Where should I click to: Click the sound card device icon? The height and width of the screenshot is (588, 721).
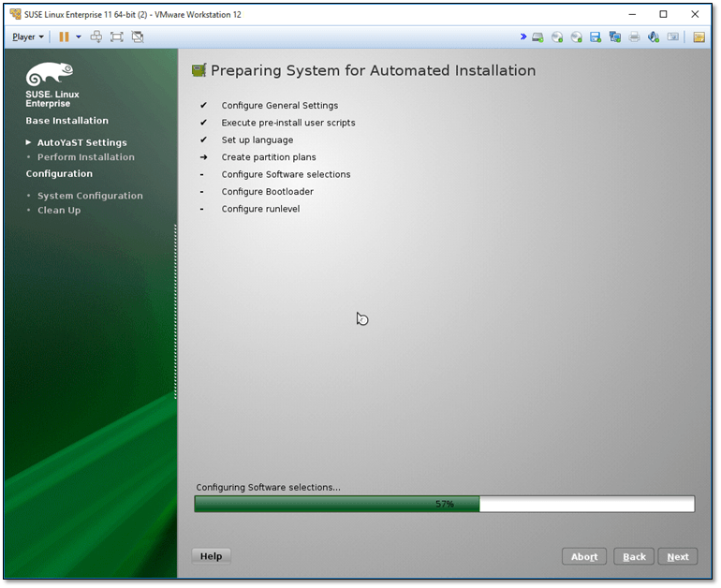pyautogui.click(x=654, y=37)
